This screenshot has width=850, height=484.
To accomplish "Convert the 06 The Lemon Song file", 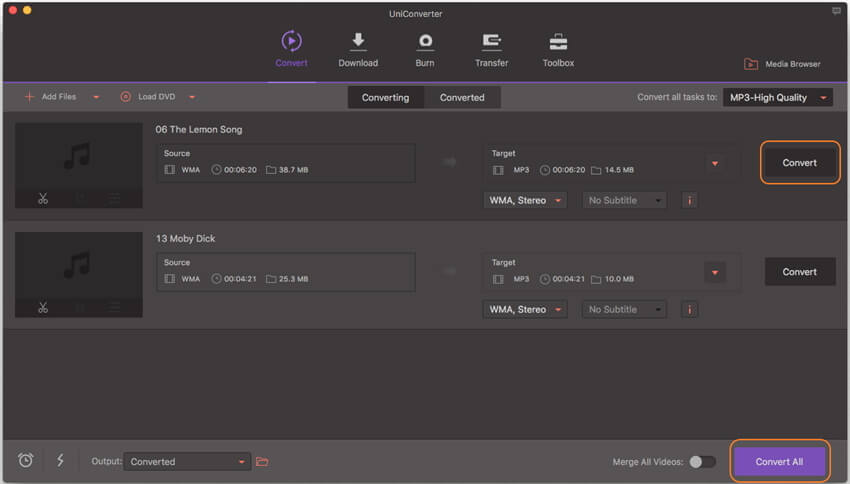I will tap(800, 163).
